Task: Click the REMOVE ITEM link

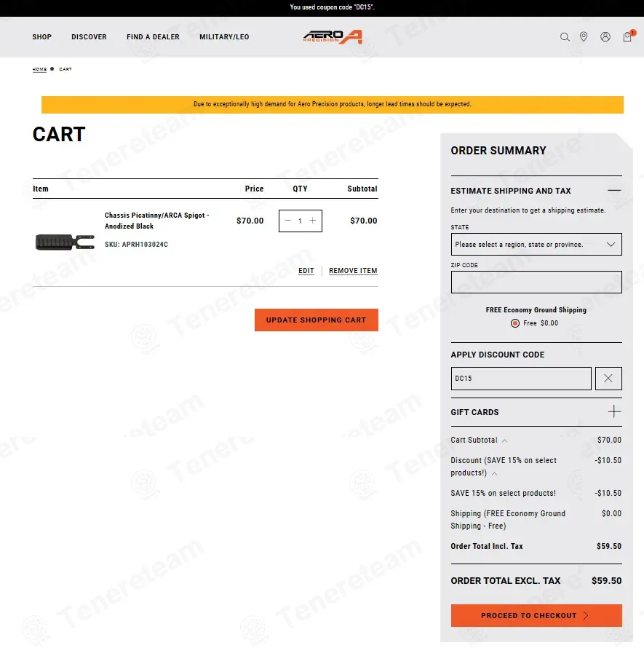Action: 353,271
